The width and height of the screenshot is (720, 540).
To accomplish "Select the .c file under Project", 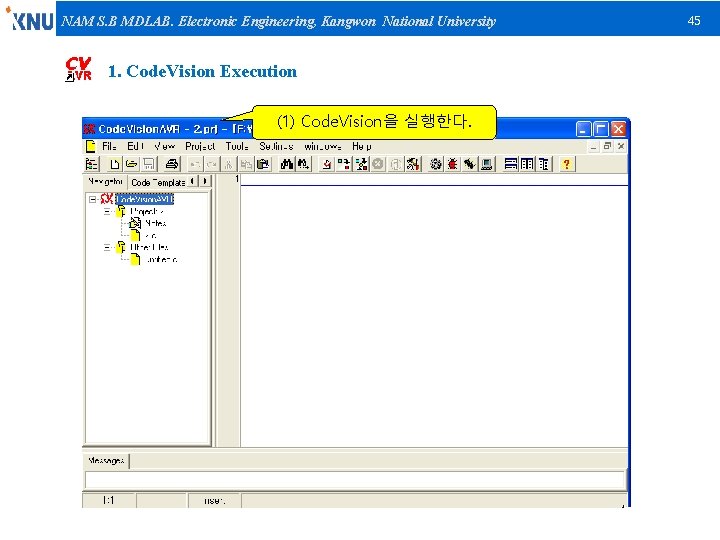I will click(x=151, y=236).
